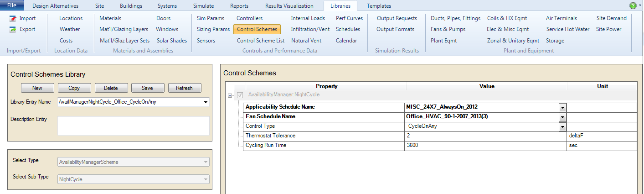Image resolution: width=644 pixels, height=194 pixels.
Task: Switch to the Results Visualization tab
Action: (x=289, y=6)
